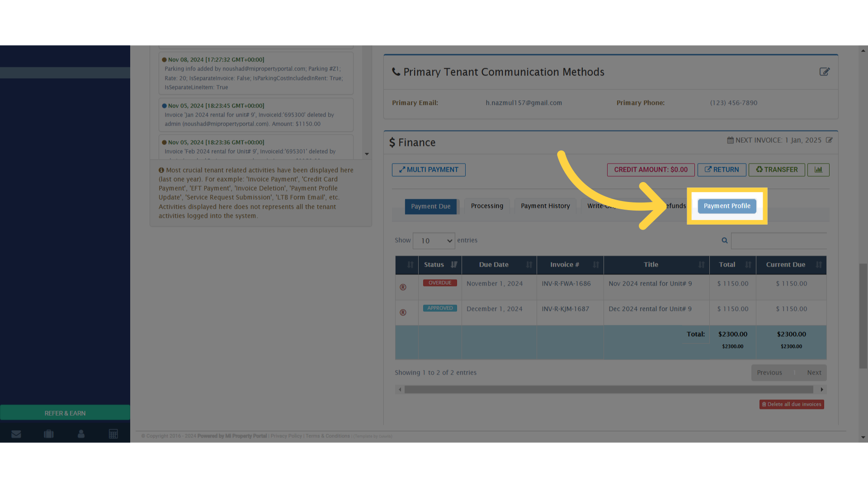Click the page vertical scrollbar thumb
The height and width of the screenshot is (488, 868).
point(863,316)
